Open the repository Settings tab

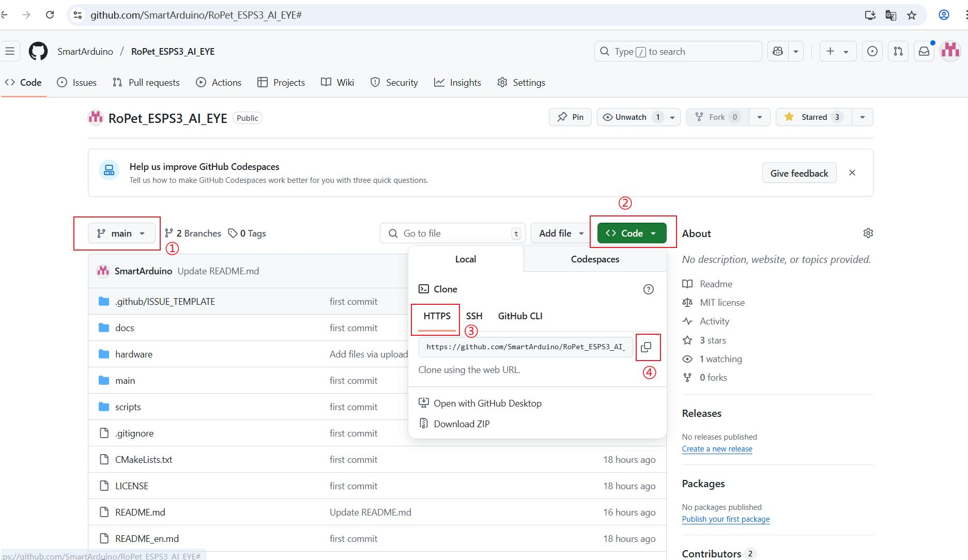click(x=521, y=83)
